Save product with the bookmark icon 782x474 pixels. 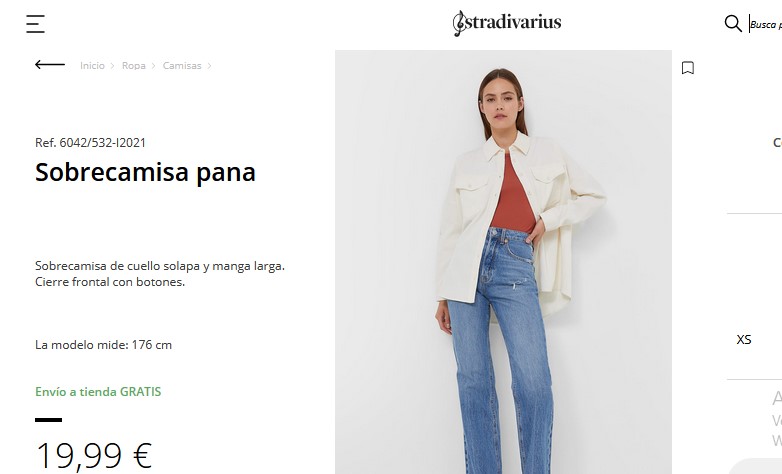pos(688,68)
